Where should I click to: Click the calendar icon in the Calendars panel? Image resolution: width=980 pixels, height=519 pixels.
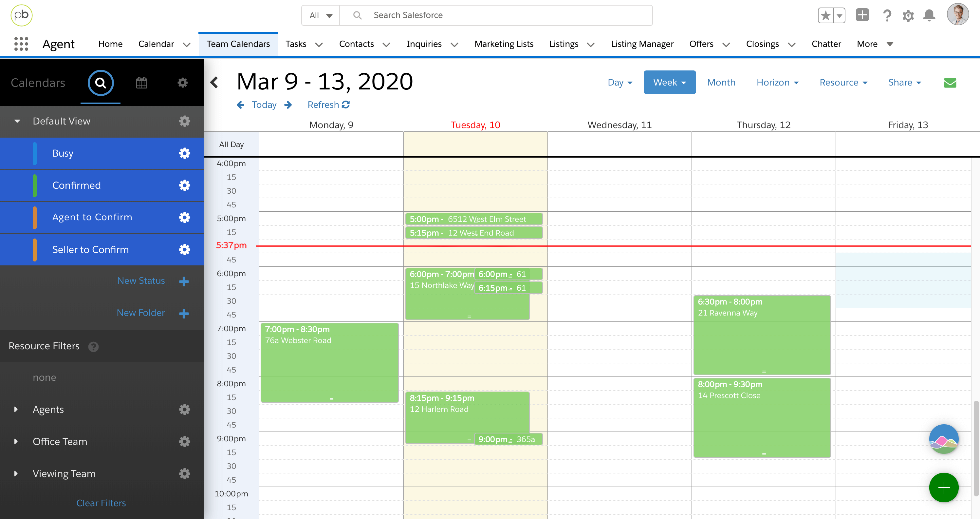(x=141, y=83)
